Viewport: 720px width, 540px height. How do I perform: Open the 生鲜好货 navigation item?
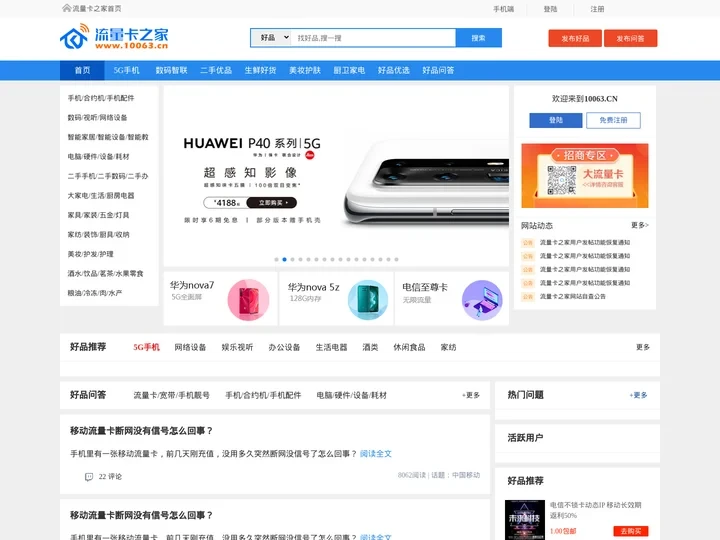point(260,70)
